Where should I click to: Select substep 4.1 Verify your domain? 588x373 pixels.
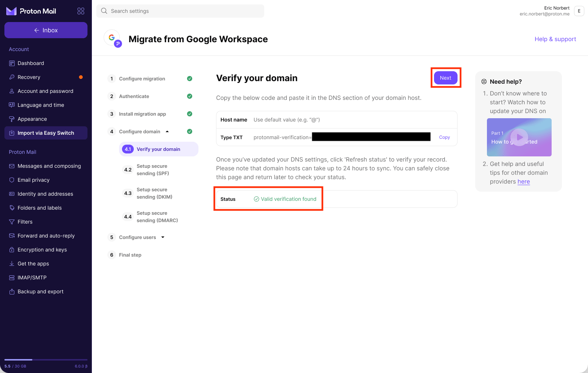click(x=159, y=149)
